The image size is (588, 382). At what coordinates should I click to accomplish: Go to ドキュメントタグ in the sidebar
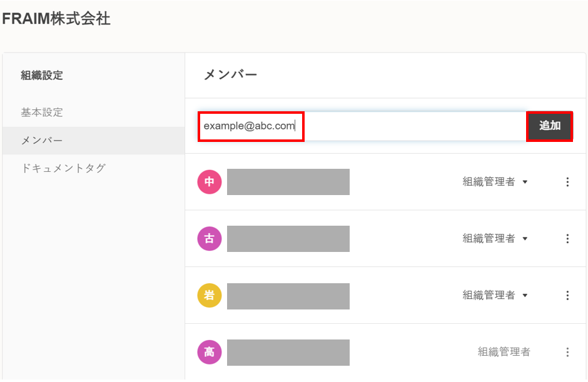coord(63,168)
